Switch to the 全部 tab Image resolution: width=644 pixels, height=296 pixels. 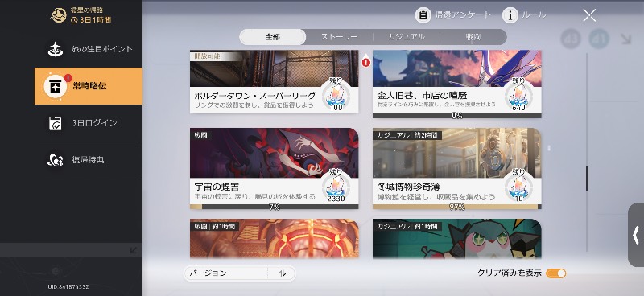click(x=272, y=37)
